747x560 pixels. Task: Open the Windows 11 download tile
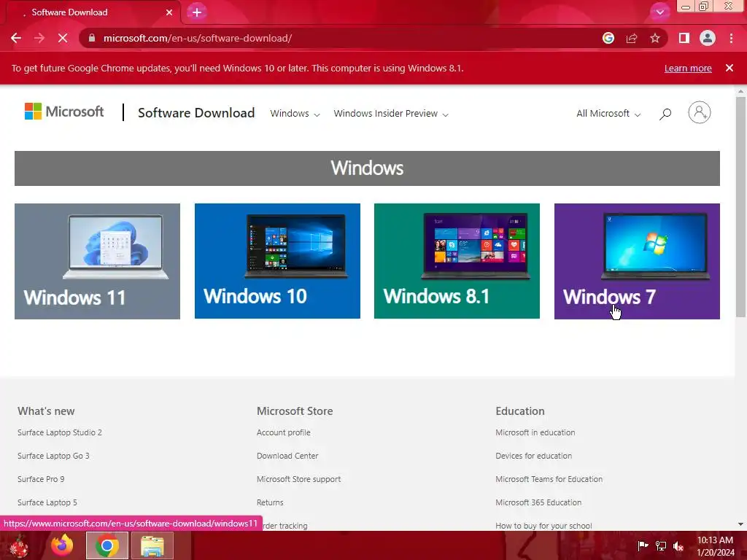pos(97,262)
